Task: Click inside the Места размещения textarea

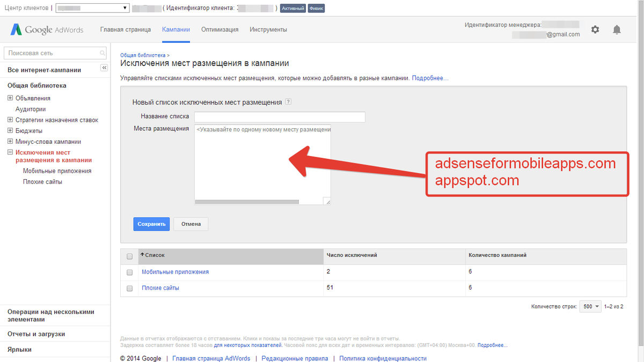Action: [x=262, y=165]
